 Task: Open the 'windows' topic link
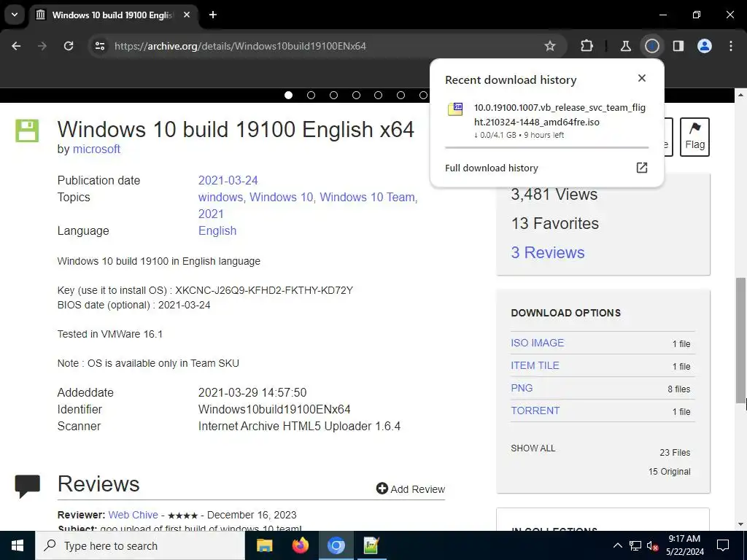coord(220,197)
